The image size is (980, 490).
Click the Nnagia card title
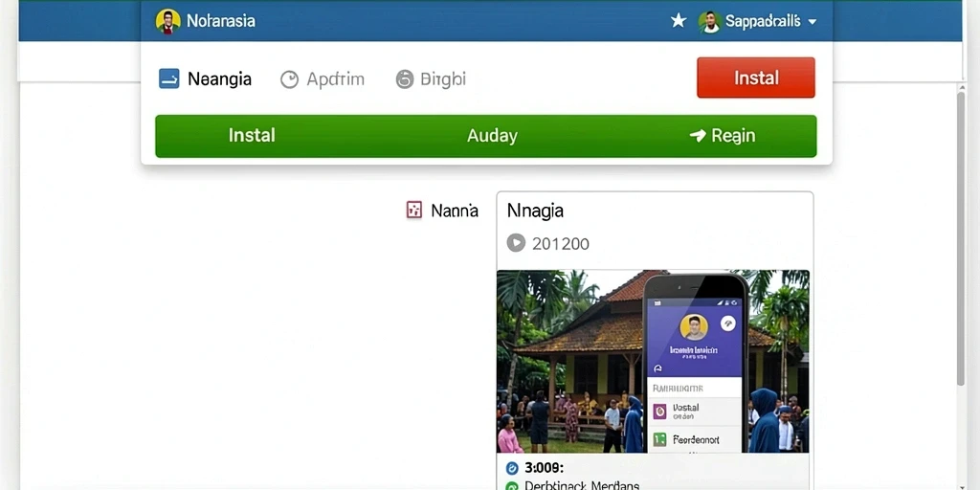click(x=535, y=211)
